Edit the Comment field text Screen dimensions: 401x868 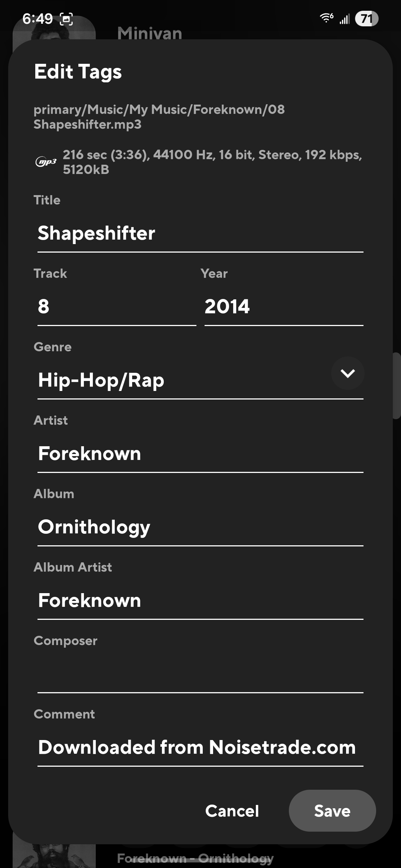(x=200, y=748)
